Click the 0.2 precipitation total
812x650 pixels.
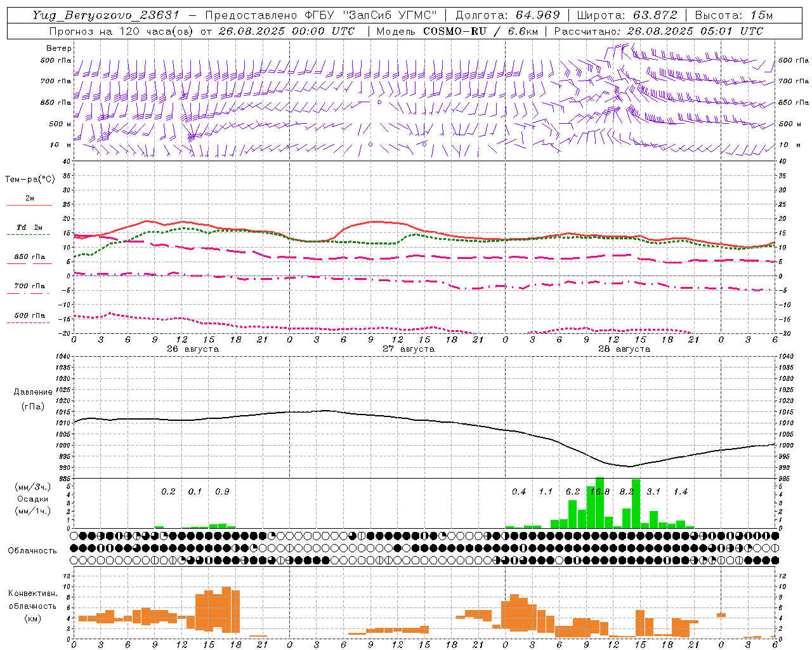168,492
